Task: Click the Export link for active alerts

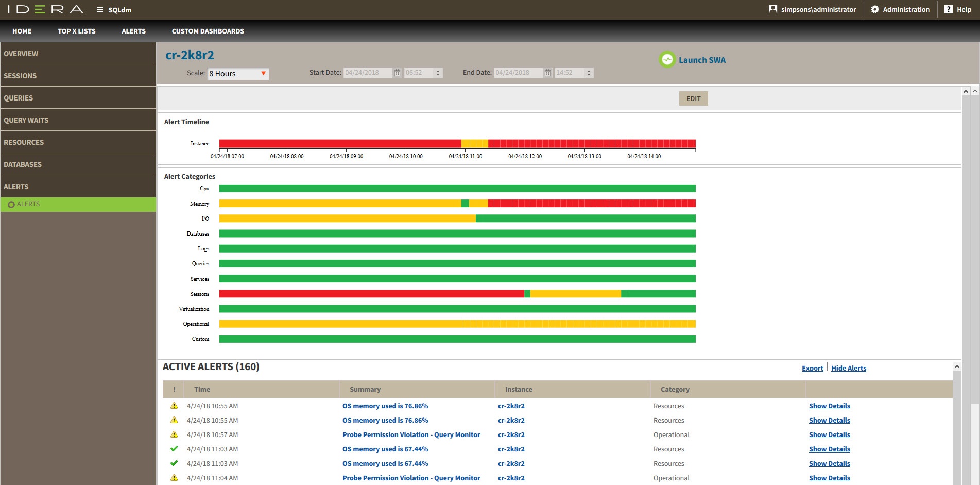Action: tap(812, 368)
